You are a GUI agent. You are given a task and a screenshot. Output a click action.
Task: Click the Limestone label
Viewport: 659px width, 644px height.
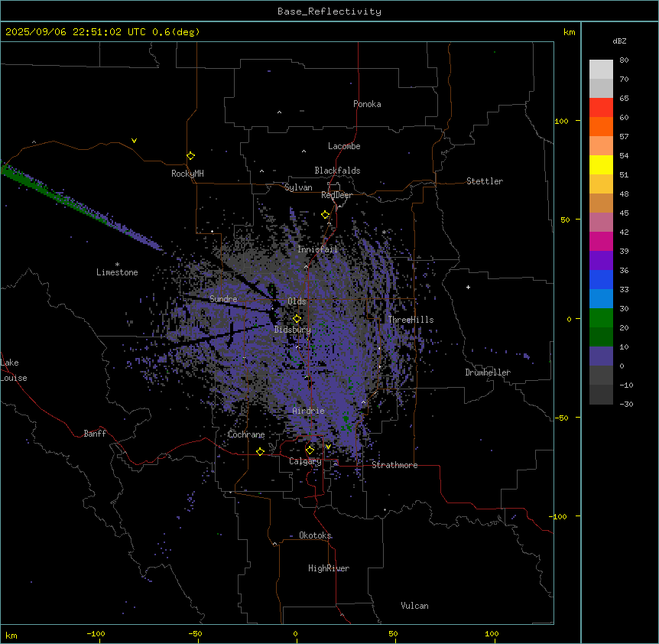[117, 272]
